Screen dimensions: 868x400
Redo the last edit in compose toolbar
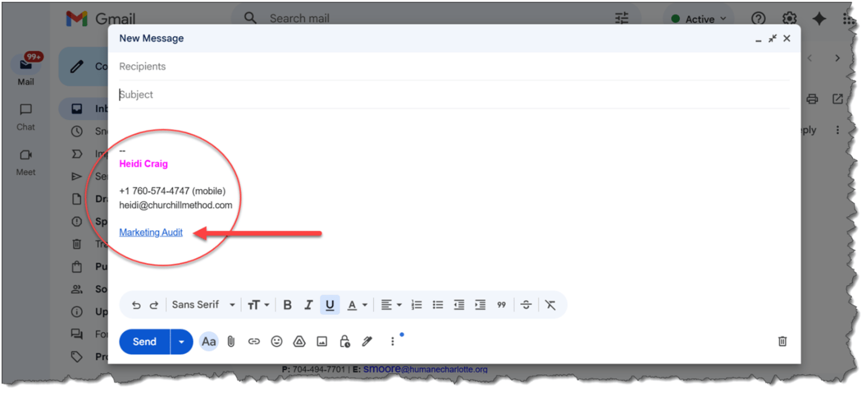coord(154,305)
